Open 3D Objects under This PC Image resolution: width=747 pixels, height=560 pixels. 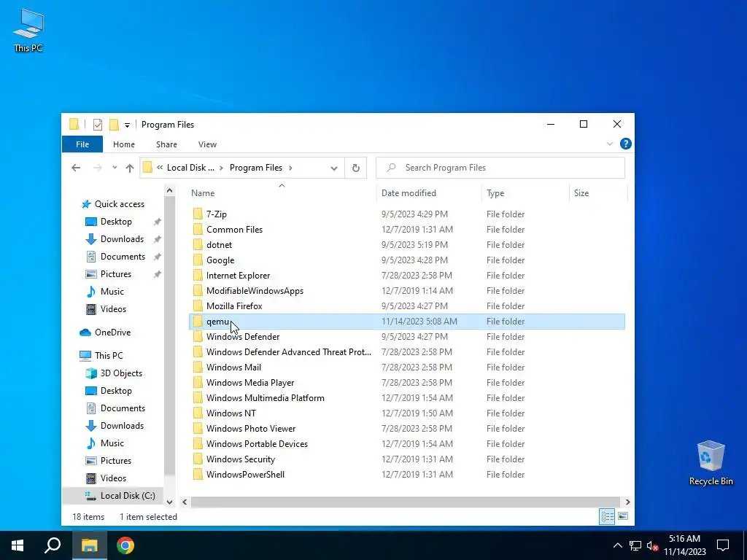pos(121,373)
